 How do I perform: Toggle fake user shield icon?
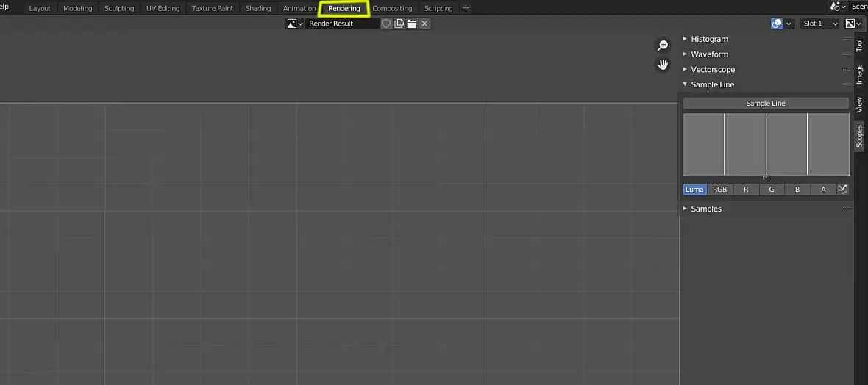point(386,24)
